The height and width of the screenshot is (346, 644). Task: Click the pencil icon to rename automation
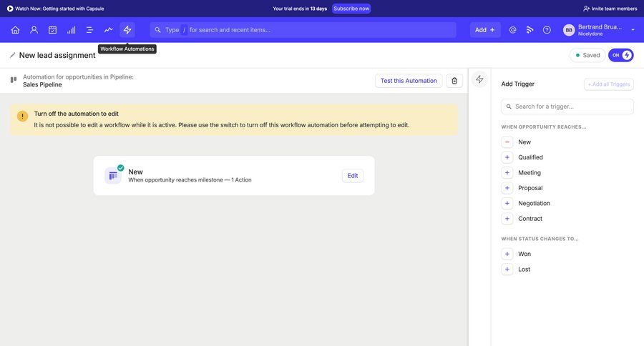[x=12, y=55]
